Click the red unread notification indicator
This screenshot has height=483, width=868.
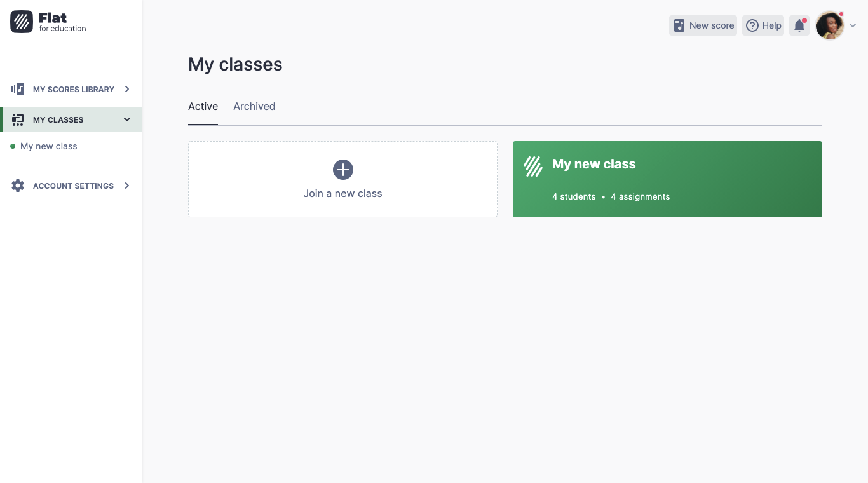point(804,20)
